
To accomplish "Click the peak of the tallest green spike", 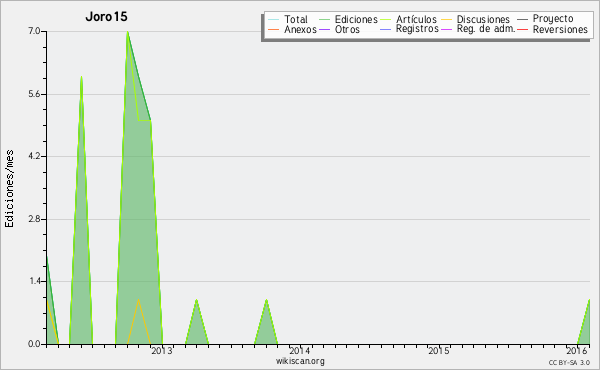I will 127,33.
